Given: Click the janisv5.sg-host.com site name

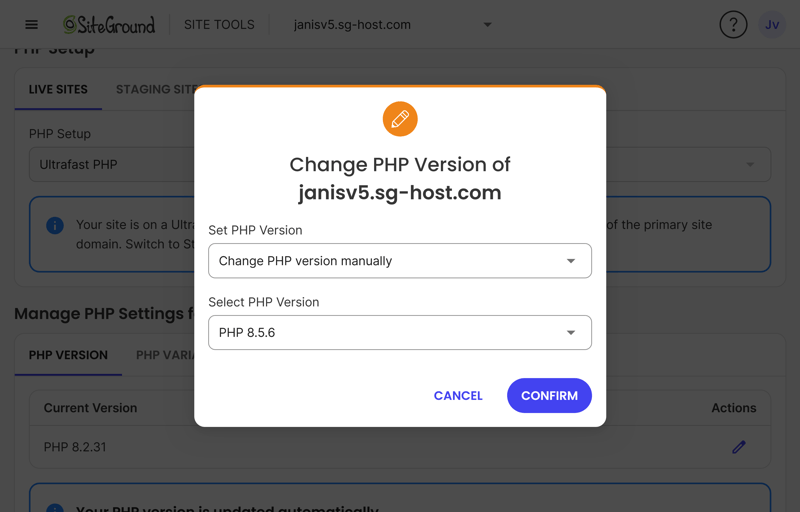Looking at the screenshot, I should pos(352,24).
